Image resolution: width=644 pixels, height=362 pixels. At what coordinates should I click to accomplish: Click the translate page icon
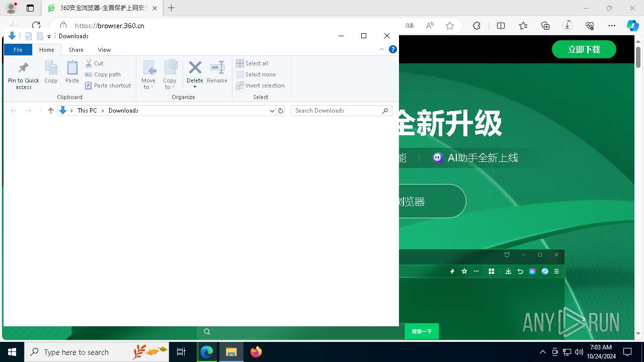[x=410, y=26]
